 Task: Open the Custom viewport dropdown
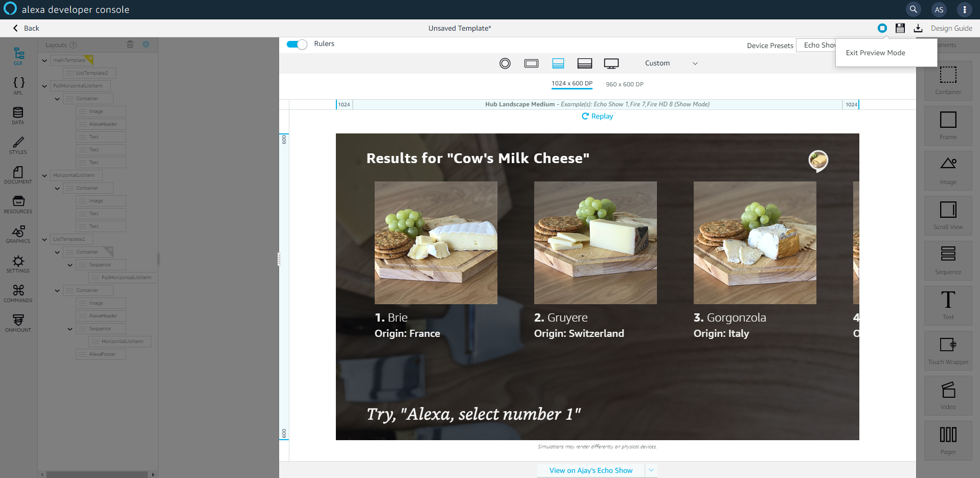[672, 63]
